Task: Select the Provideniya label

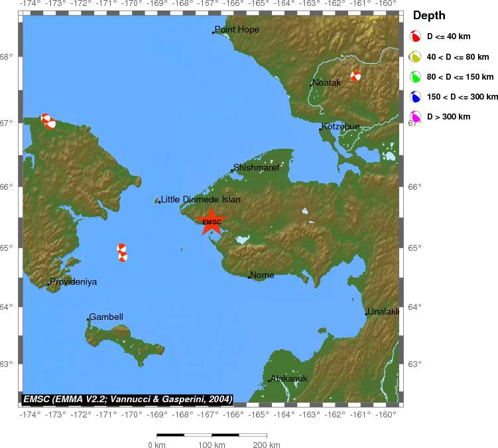Action: pyautogui.click(x=74, y=282)
